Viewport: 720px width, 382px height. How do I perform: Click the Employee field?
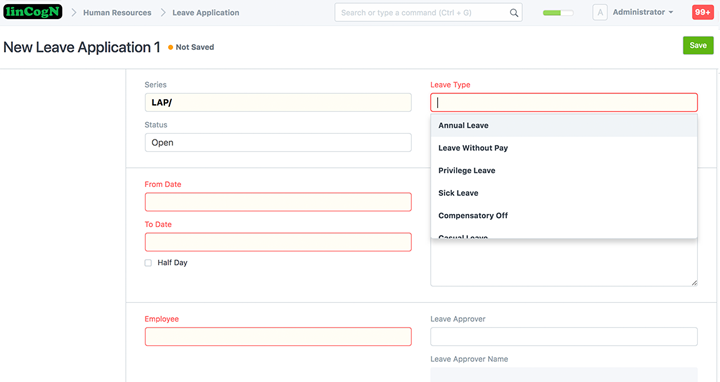pyautogui.click(x=278, y=337)
